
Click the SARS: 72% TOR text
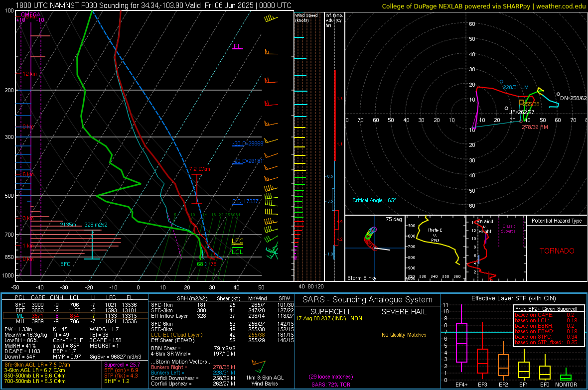click(331, 385)
